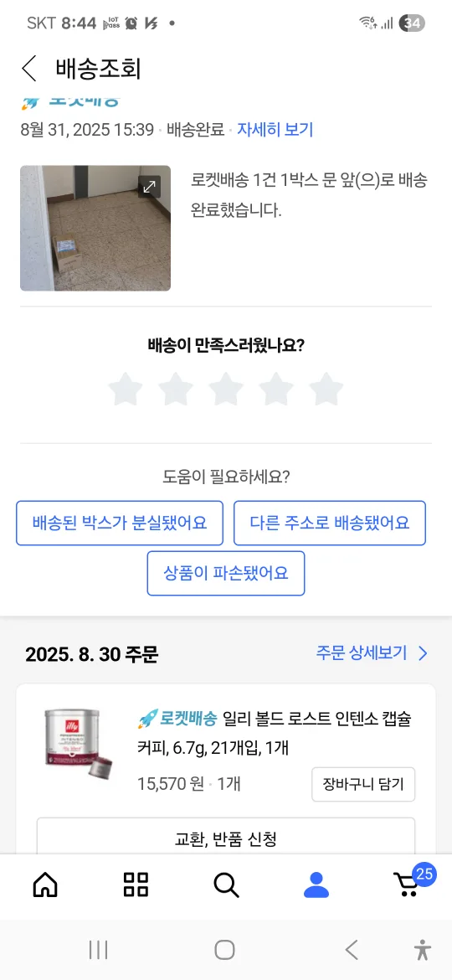Expand the delivery photo using the enlarge icon
452x980 pixels.
pos(149,186)
